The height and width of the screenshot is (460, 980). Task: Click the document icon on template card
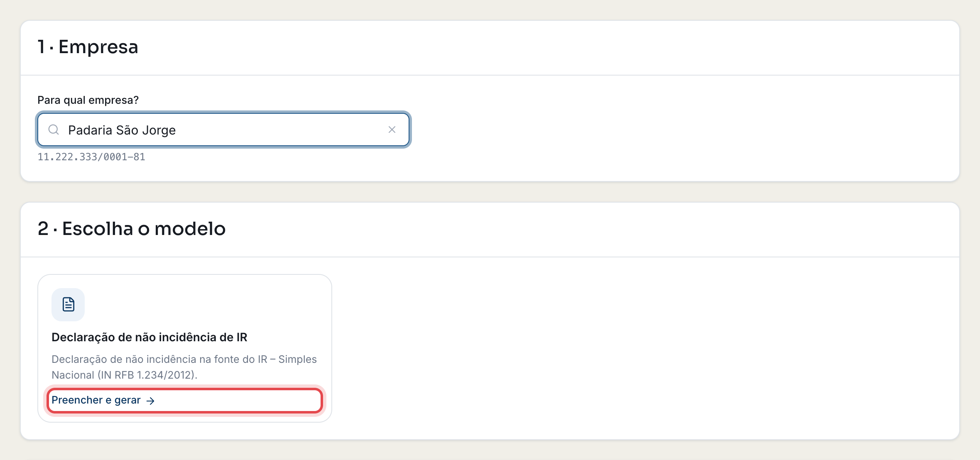click(68, 305)
